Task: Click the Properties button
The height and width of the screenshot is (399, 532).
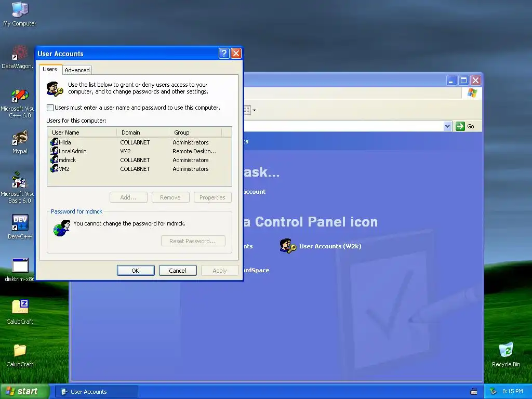Action: [212, 197]
